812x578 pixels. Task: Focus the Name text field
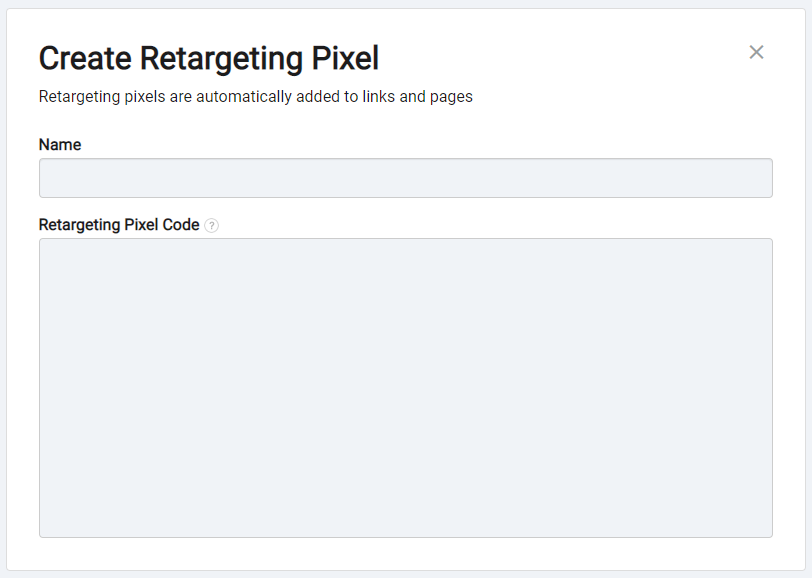pos(406,178)
